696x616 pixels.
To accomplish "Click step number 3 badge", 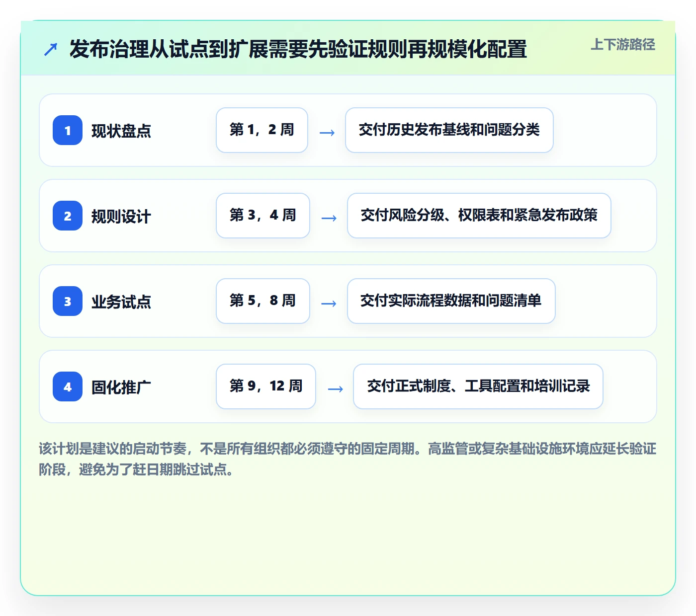I will pyautogui.click(x=68, y=301).
